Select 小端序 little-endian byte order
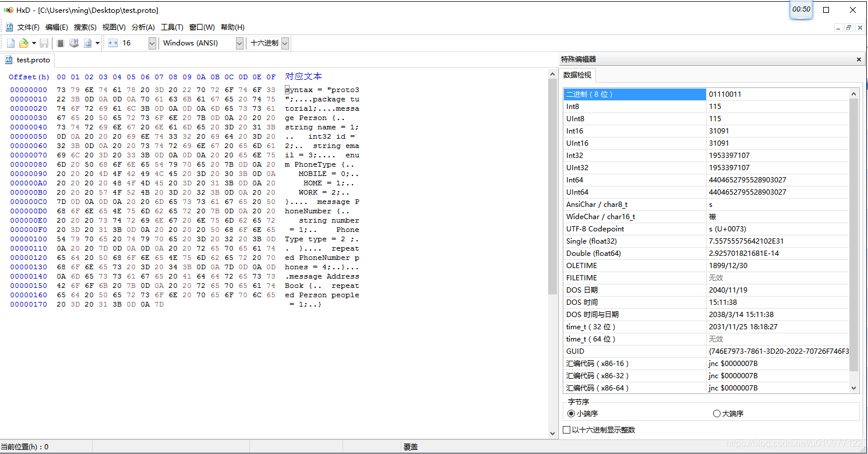The height and width of the screenshot is (454, 868). point(583,413)
